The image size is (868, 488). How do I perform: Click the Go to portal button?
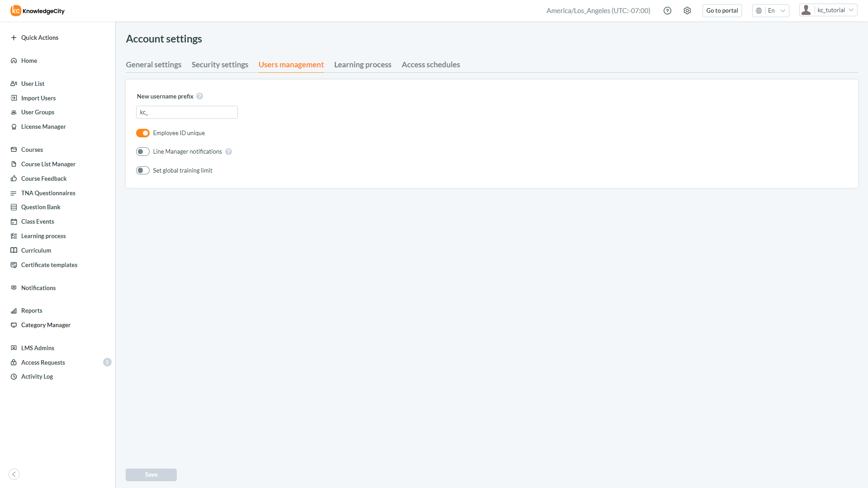coord(722,11)
